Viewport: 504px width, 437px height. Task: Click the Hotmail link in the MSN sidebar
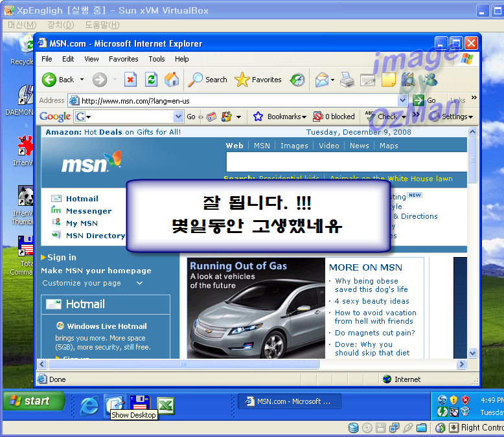point(82,199)
